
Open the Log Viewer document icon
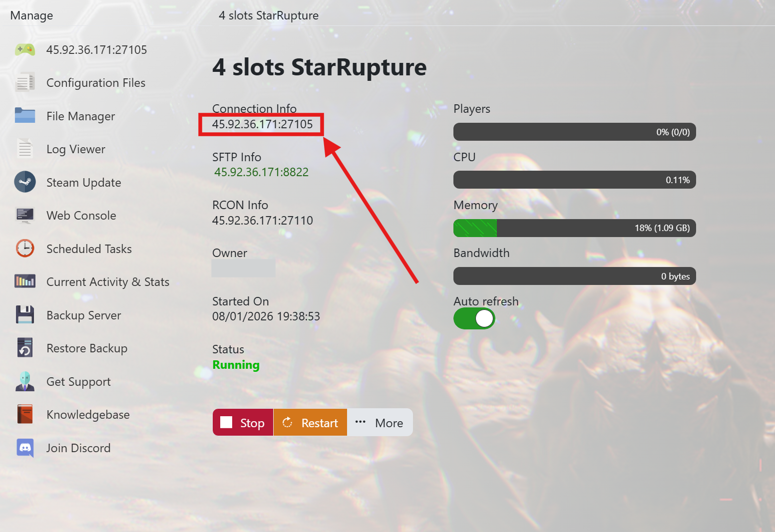click(x=24, y=149)
